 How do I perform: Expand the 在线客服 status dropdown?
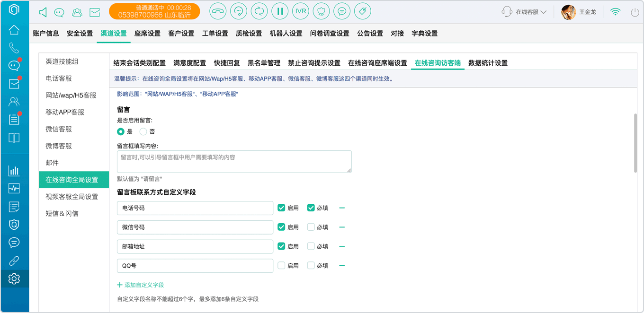click(x=524, y=12)
